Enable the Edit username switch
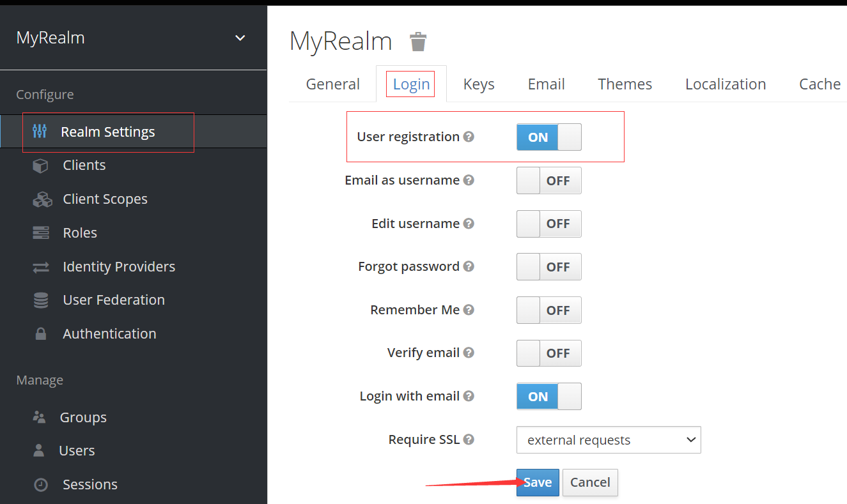The height and width of the screenshot is (504, 847). click(549, 224)
